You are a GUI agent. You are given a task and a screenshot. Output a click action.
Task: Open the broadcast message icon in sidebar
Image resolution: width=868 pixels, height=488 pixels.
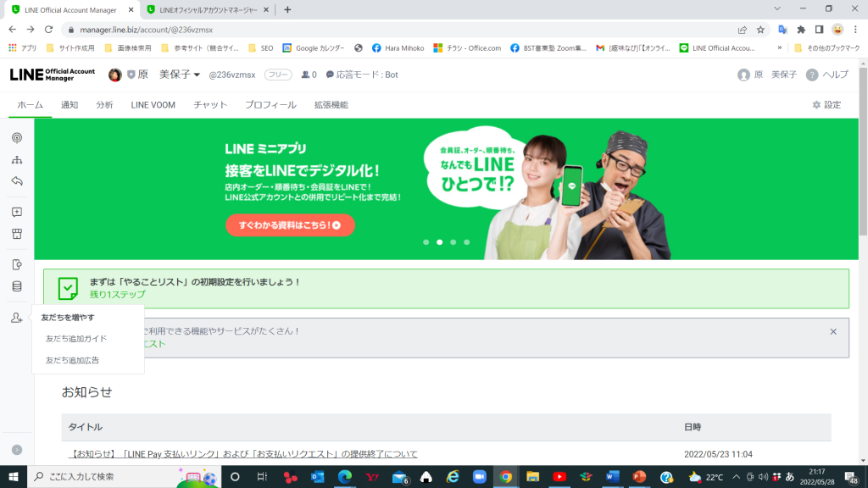coord(17,138)
